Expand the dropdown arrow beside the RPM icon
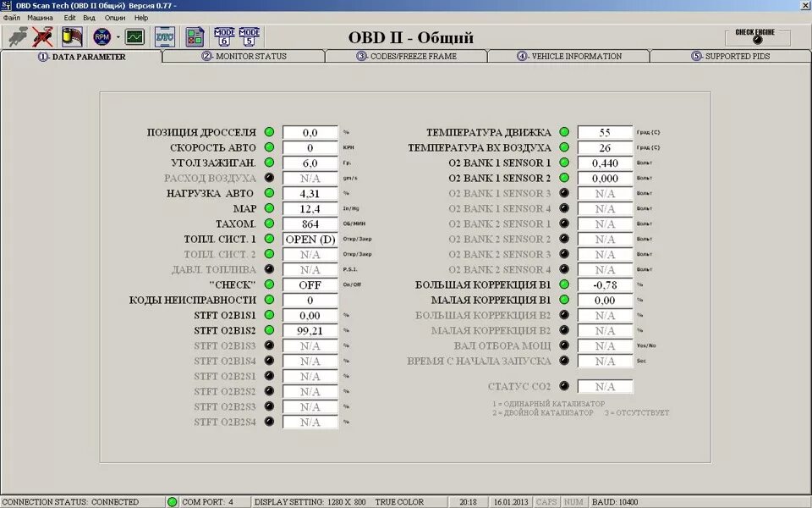This screenshot has width=812, height=508. point(118,37)
